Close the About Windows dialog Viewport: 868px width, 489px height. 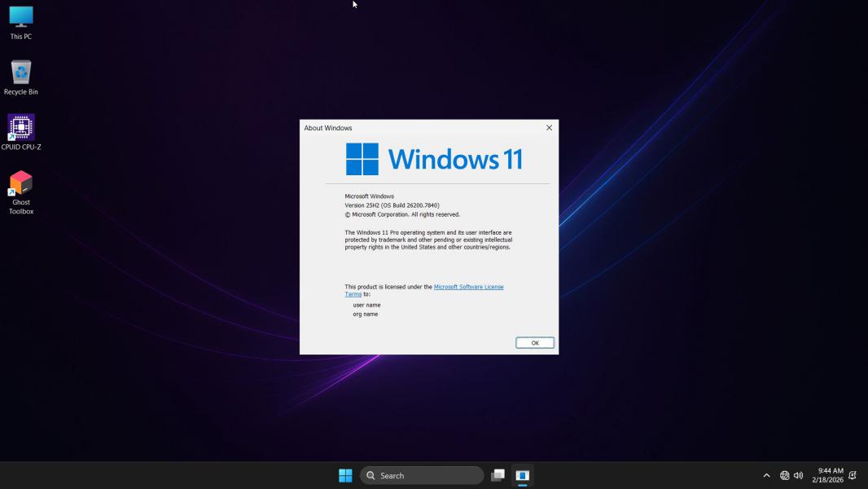click(x=549, y=128)
